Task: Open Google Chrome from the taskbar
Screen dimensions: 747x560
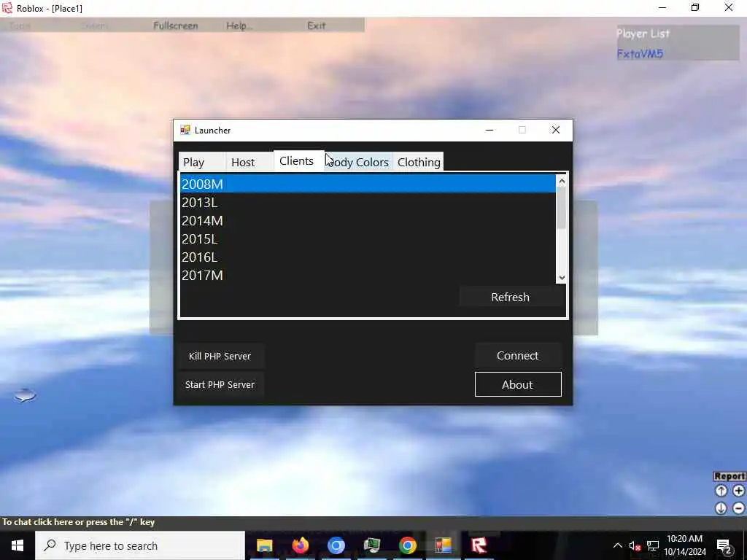Action: point(407,545)
